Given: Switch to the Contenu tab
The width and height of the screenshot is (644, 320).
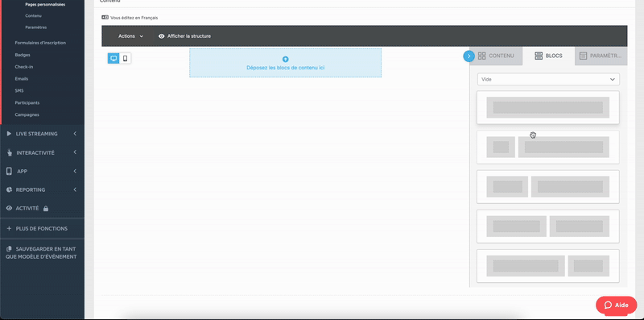Looking at the screenshot, I should pos(496,56).
